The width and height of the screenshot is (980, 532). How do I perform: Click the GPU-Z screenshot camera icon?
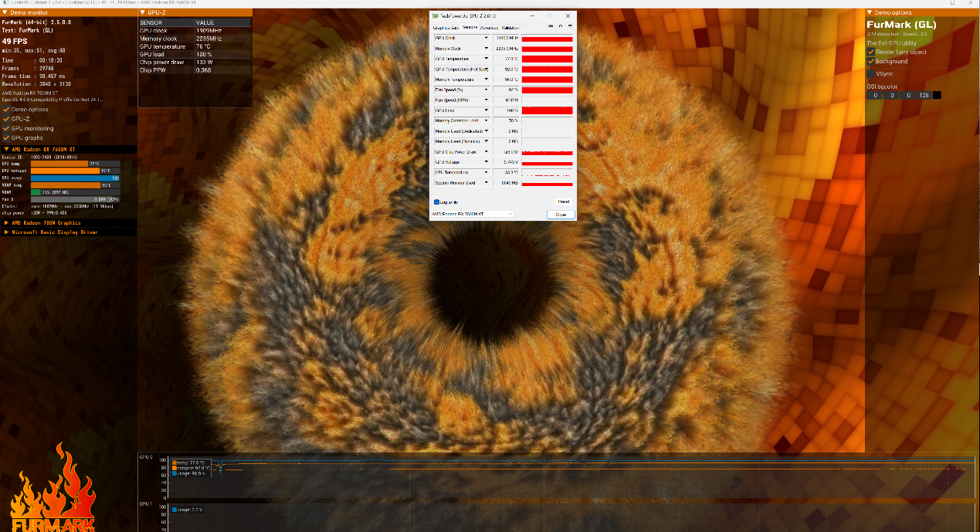[x=551, y=27]
